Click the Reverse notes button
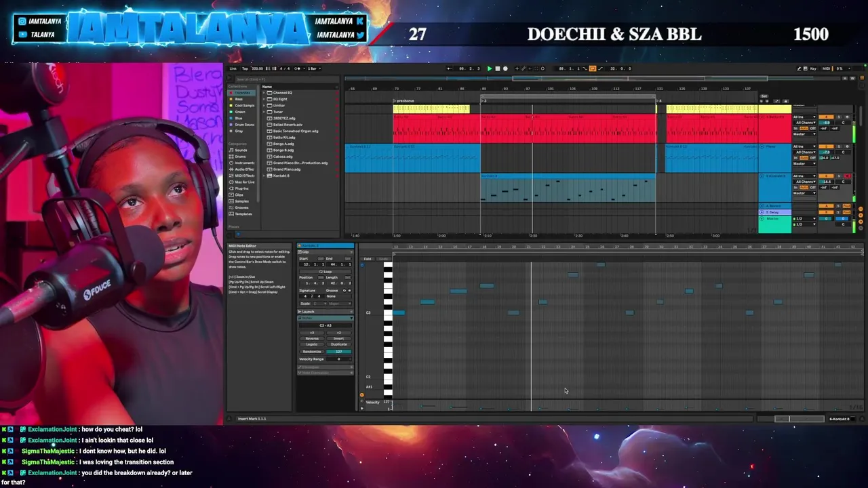 click(x=312, y=338)
